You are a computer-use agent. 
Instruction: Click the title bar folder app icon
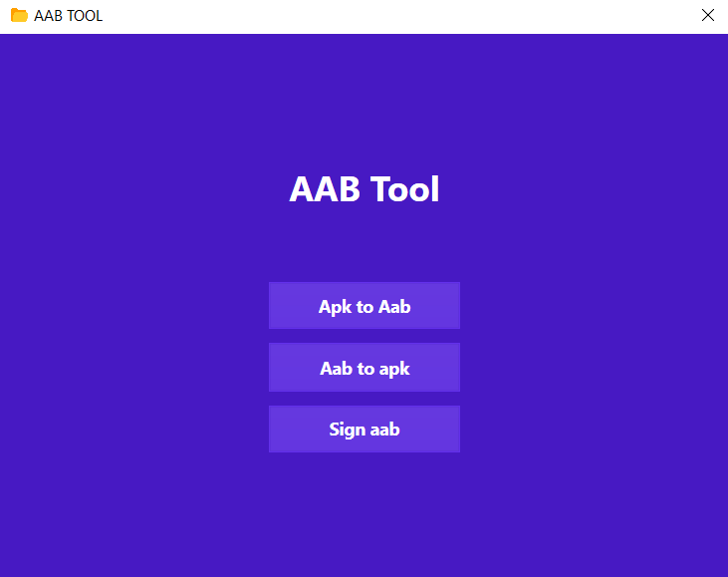pos(18,16)
